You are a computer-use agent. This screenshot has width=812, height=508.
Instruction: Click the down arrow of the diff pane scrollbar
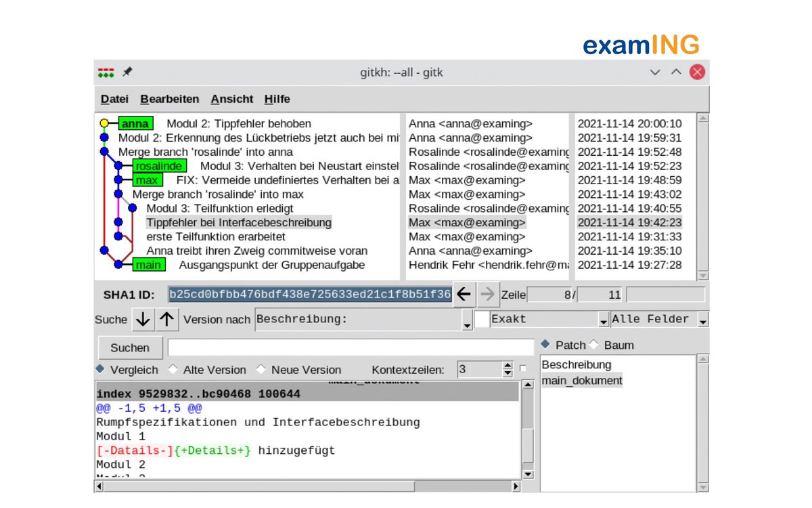coord(528,474)
